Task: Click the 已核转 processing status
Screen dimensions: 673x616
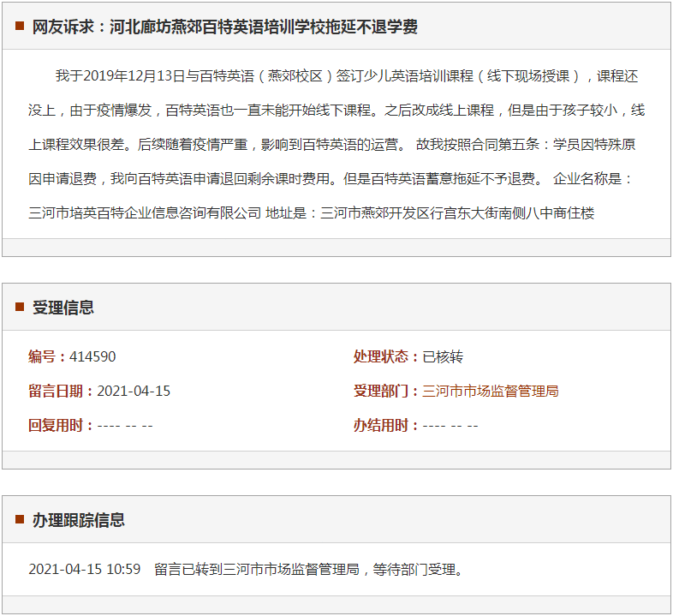Action: click(443, 356)
